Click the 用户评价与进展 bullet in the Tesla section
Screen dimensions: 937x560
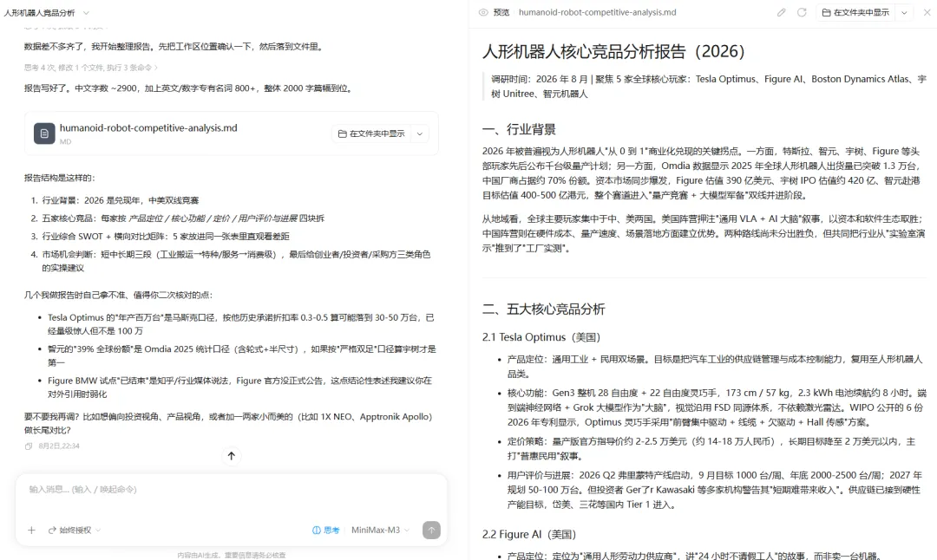pos(717,490)
